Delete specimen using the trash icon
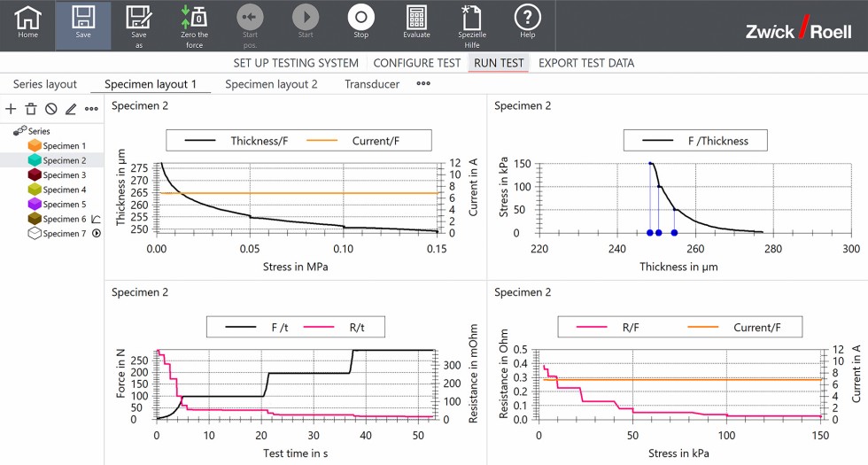868x465 pixels. coord(31,109)
